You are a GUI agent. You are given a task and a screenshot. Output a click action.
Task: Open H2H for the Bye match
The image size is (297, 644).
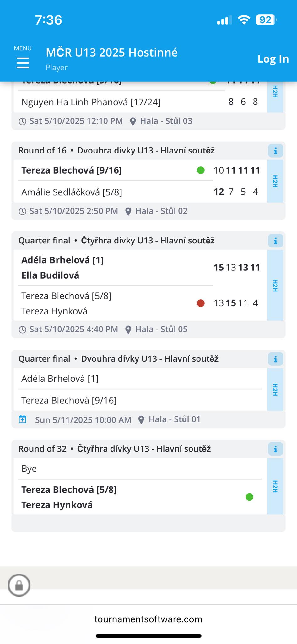[275, 486]
